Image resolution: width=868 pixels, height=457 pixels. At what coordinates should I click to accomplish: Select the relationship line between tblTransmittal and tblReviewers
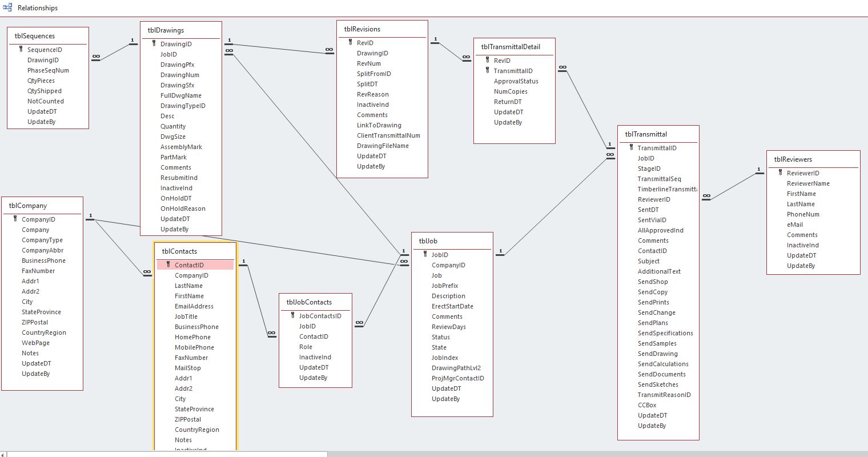point(733,185)
